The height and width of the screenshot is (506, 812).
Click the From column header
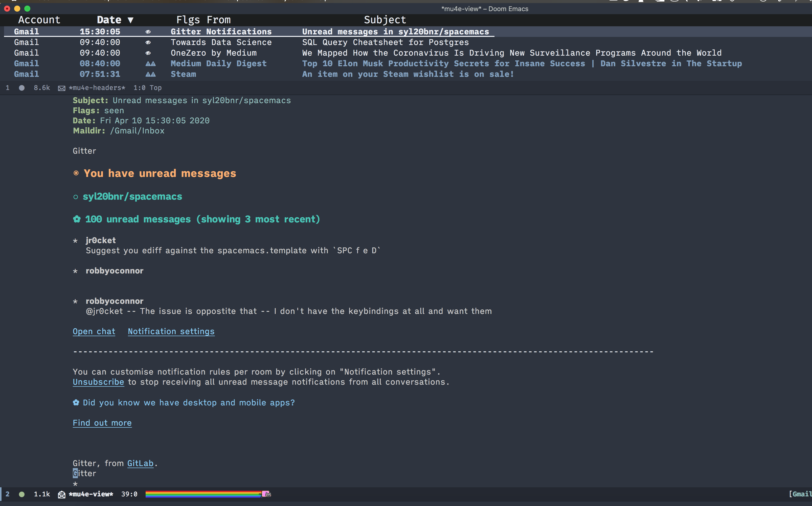click(x=219, y=20)
